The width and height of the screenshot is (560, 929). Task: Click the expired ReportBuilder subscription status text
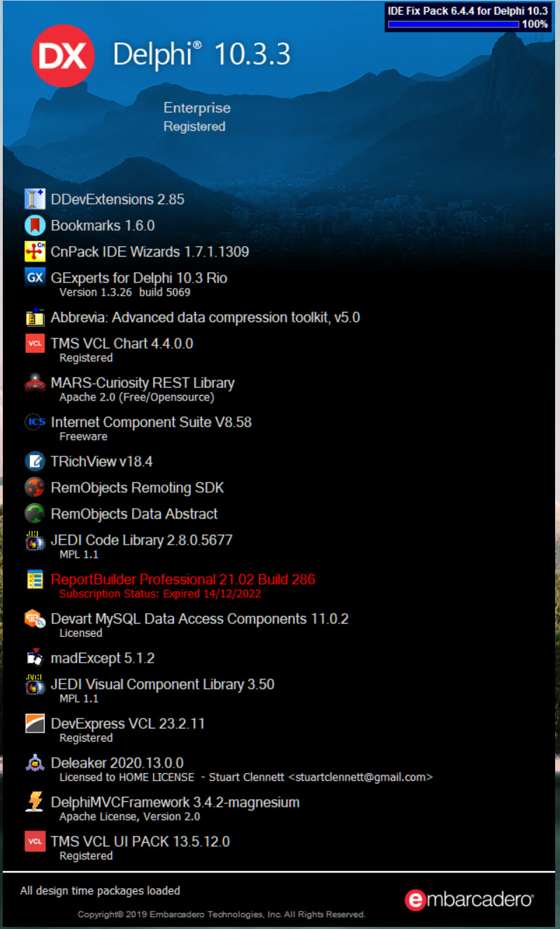click(x=160, y=594)
